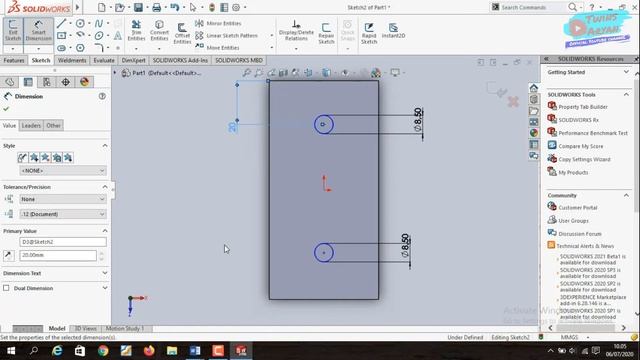This screenshot has height=360, width=640.
Task: Switch to the Evaluate tab
Action: pyautogui.click(x=104, y=60)
